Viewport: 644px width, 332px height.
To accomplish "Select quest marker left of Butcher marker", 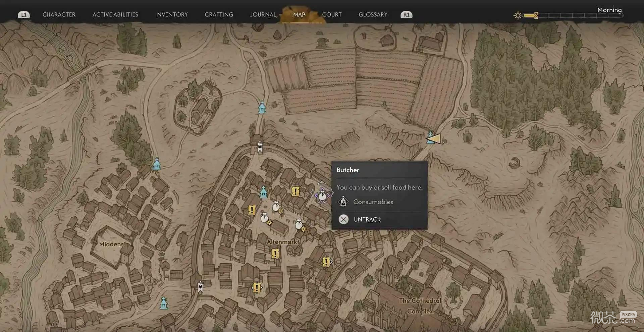I will tap(296, 191).
